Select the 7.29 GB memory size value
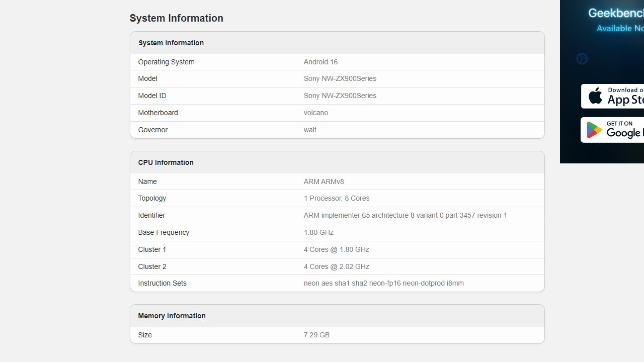The height and width of the screenshot is (362, 644). (316, 335)
